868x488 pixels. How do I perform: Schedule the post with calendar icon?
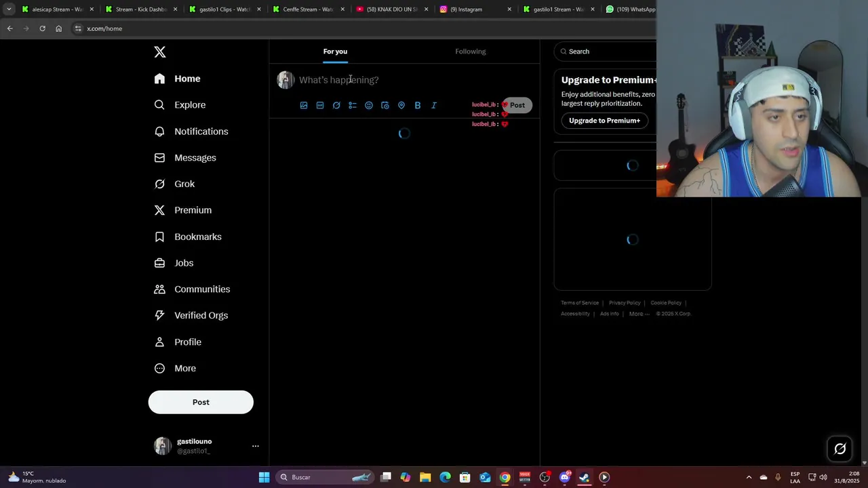[x=385, y=105]
